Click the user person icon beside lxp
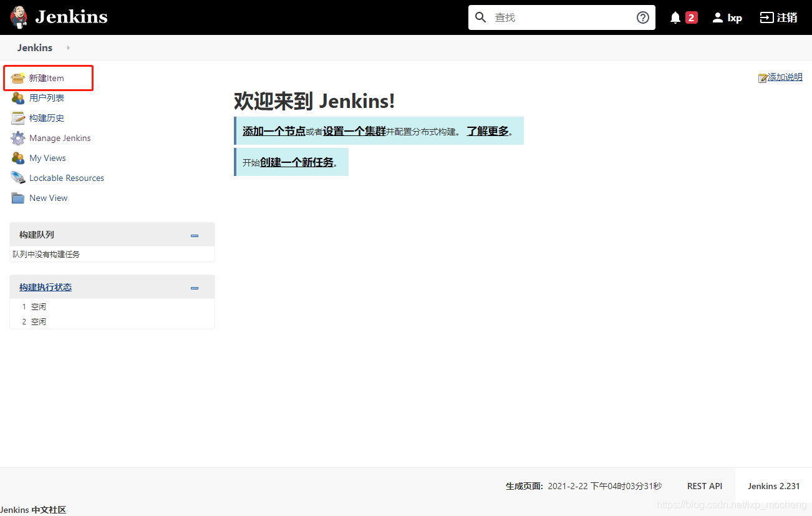The image size is (812, 516). pos(718,17)
